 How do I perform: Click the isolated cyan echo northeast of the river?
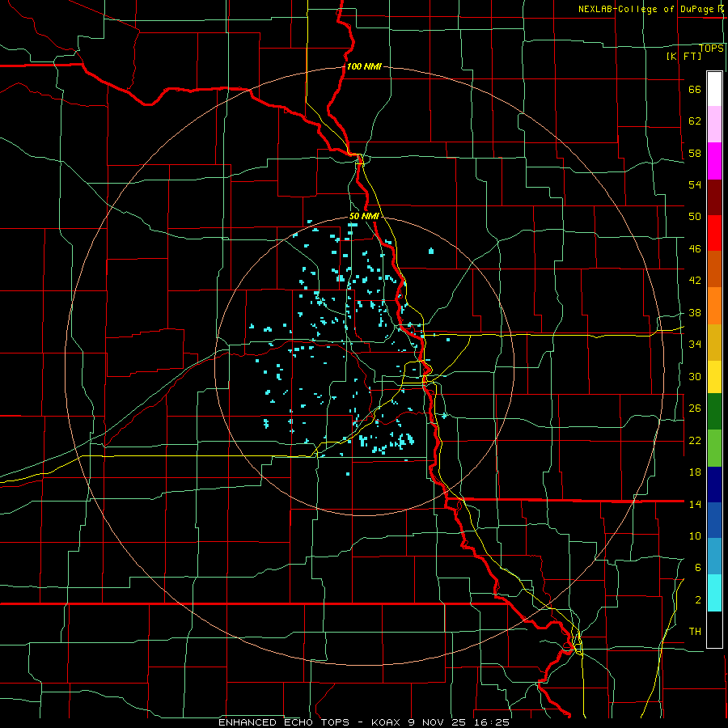tap(431, 252)
